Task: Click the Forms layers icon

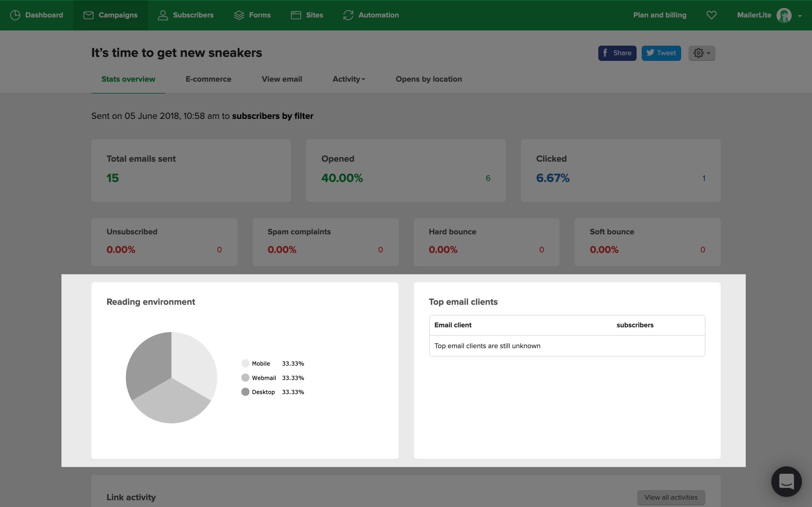Action: 239,15
